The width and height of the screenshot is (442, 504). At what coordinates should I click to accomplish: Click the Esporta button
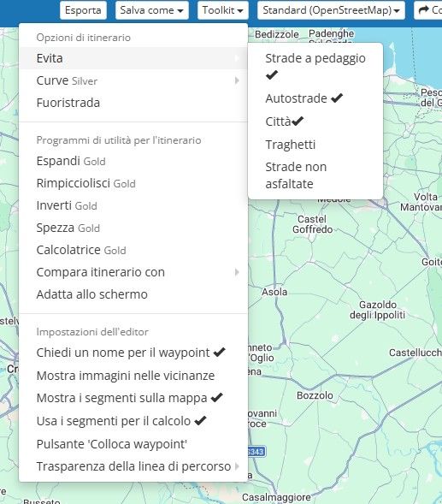click(83, 10)
